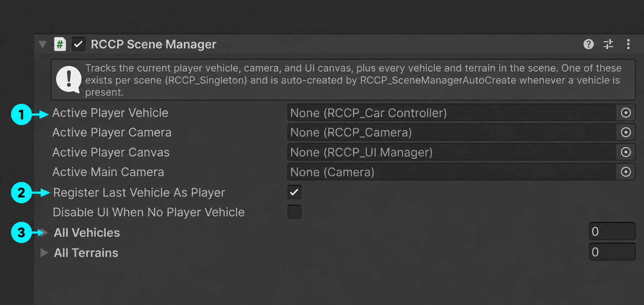Expand the All Terrains list
Viewport: 644px width, 305px height.
pos(44,253)
